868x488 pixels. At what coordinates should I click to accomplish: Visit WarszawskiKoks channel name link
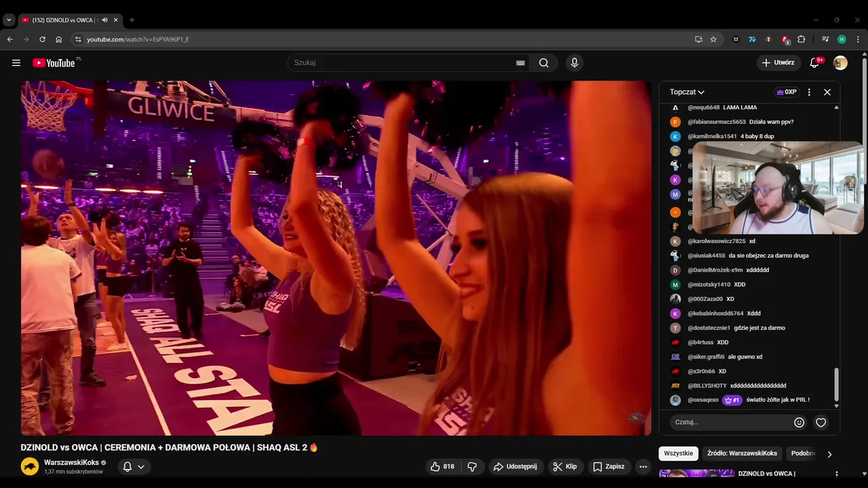pyautogui.click(x=71, y=462)
